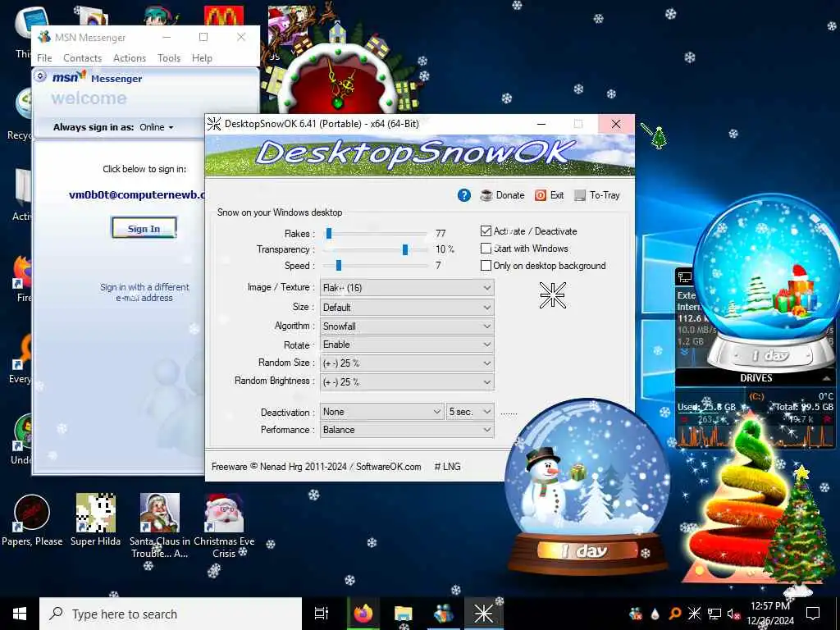Click the # LNG language link

tap(447, 467)
